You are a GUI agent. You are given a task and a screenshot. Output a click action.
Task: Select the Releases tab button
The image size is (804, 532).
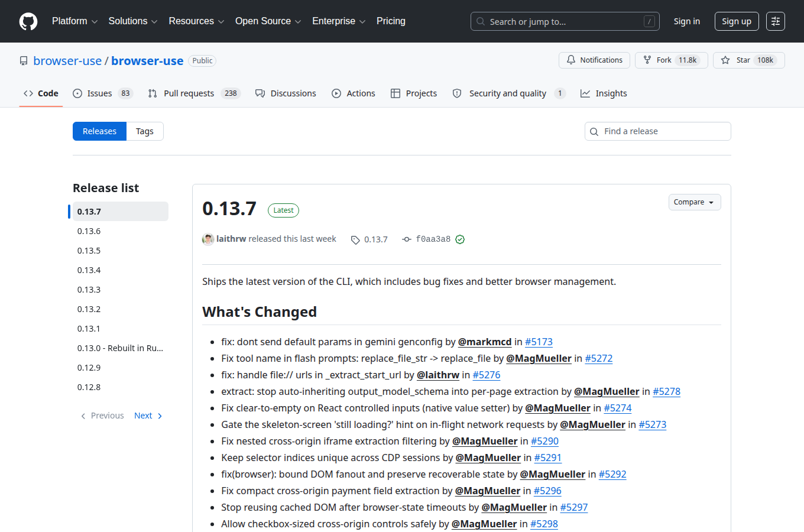(99, 131)
